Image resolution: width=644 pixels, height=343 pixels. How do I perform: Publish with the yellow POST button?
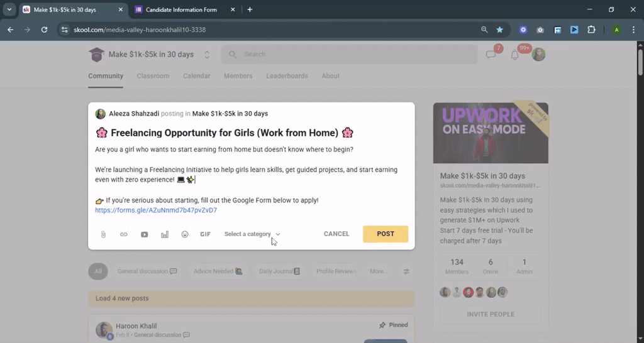[386, 234]
